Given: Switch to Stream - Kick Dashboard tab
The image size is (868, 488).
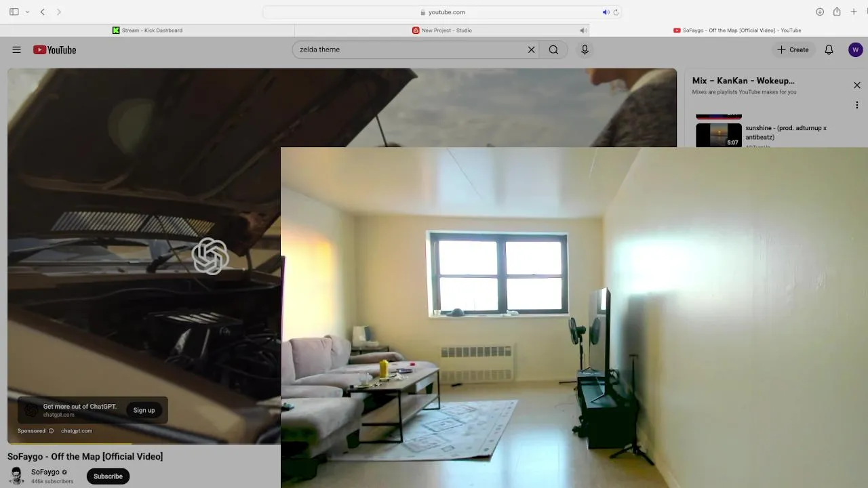Looking at the screenshot, I should (x=147, y=30).
